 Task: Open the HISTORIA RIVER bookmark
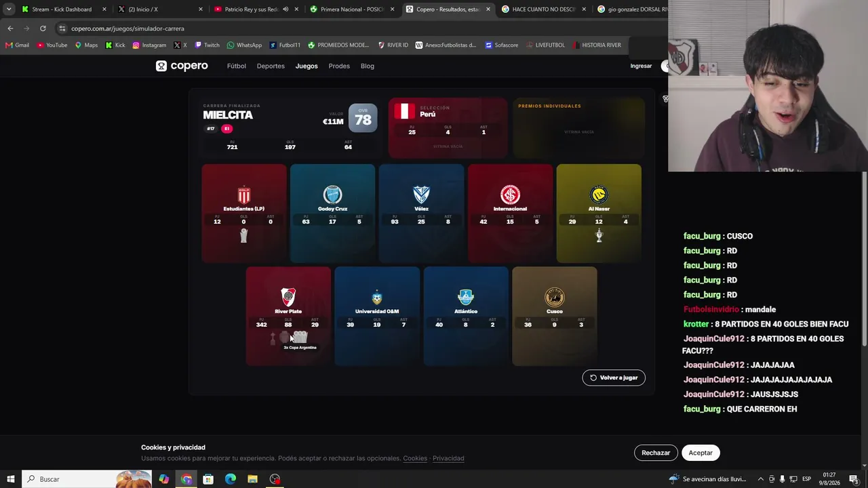[x=597, y=45]
